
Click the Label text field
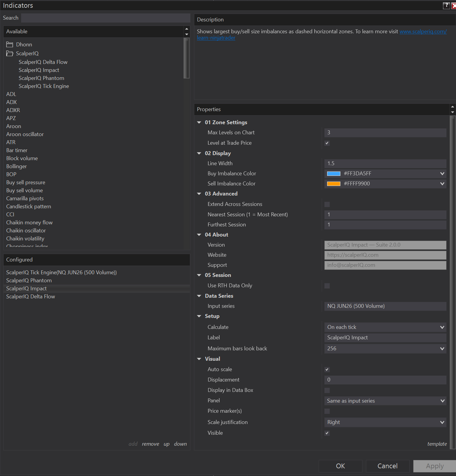385,338
